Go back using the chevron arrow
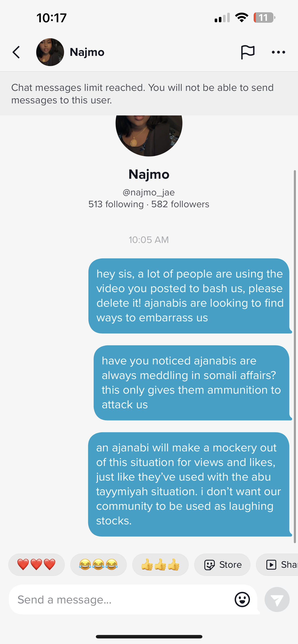 pyautogui.click(x=16, y=52)
